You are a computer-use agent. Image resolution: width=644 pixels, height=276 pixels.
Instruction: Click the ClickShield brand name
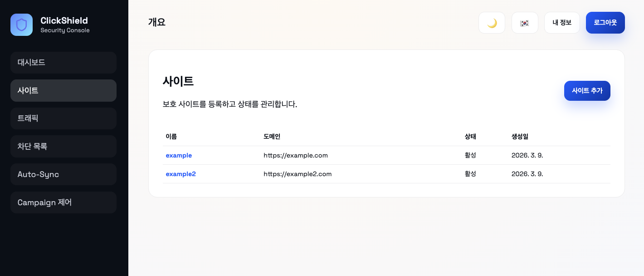[x=64, y=20]
